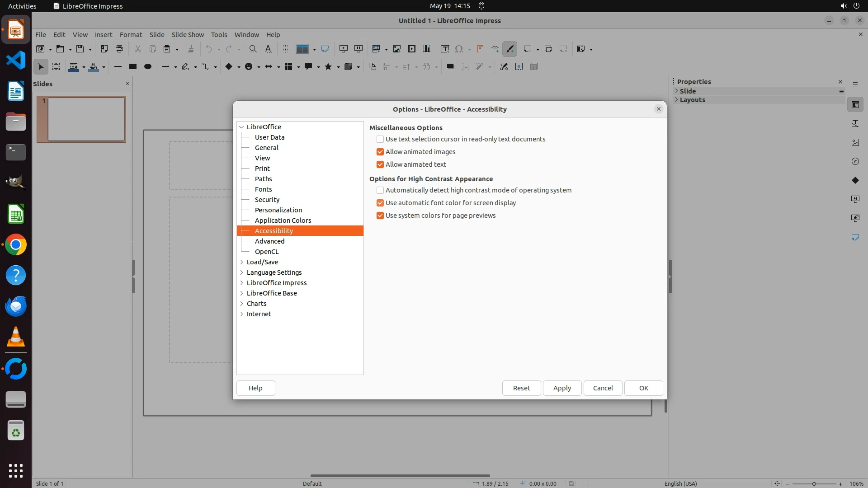868x488 pixels.
Task: Expand the Load/Save tree node
Action: (x=242, y=262)
